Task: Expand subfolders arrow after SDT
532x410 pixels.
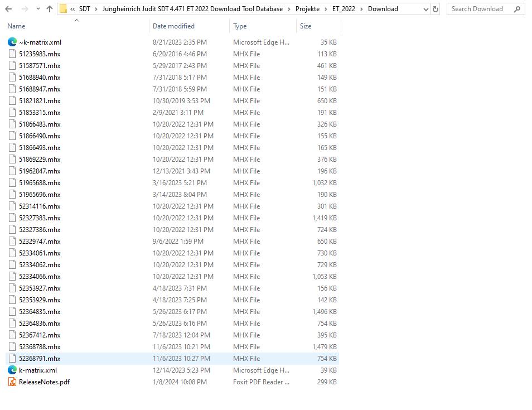Action: tap(96, 9)
